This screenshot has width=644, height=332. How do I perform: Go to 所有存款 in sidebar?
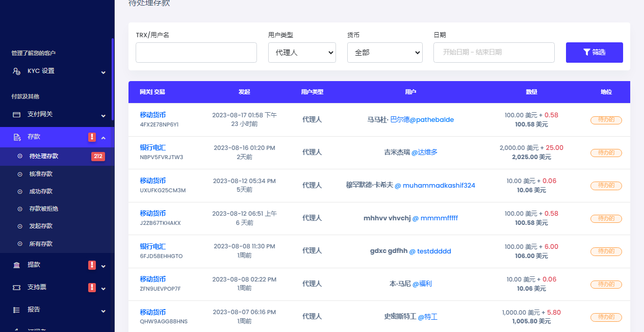[x=41, y=244]
